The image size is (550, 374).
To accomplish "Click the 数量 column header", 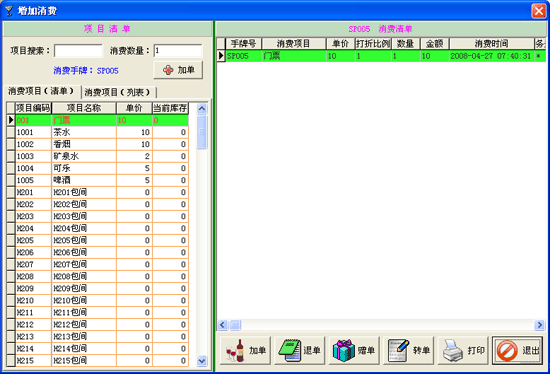I will coord(405,44).
